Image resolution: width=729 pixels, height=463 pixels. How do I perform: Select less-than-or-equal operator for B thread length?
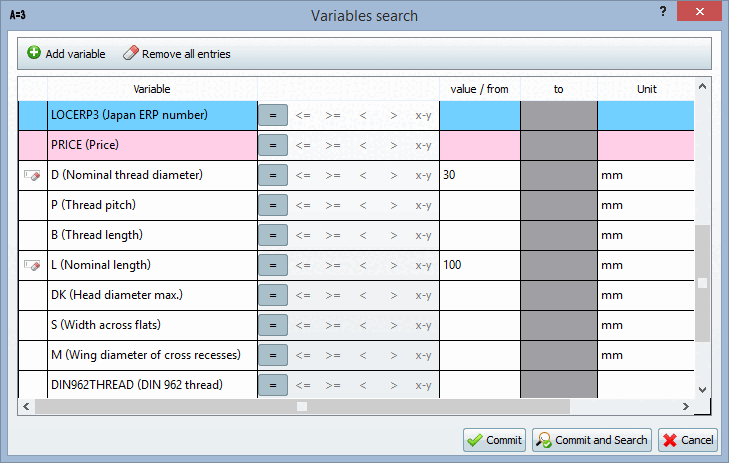pyautogui.click(x=303, y=235)
